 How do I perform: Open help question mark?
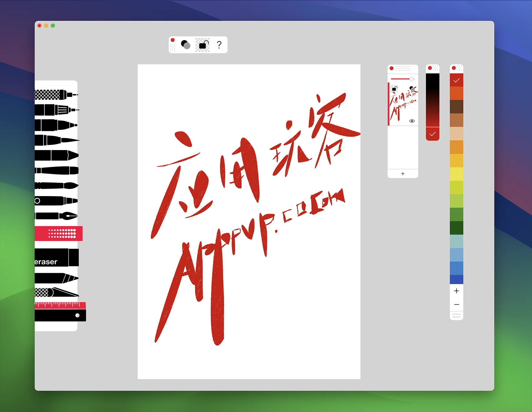[219, 45]
